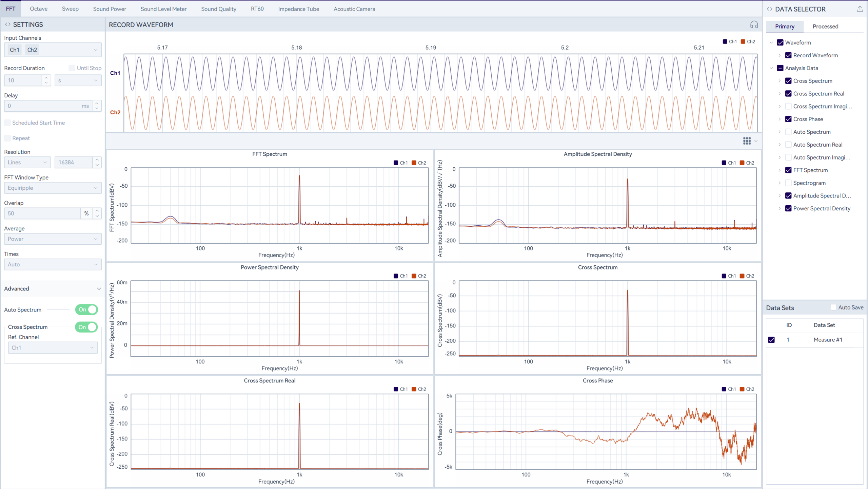Enable Auto Save checkbox
The image size is (868, 489).
tap(833, 307)
